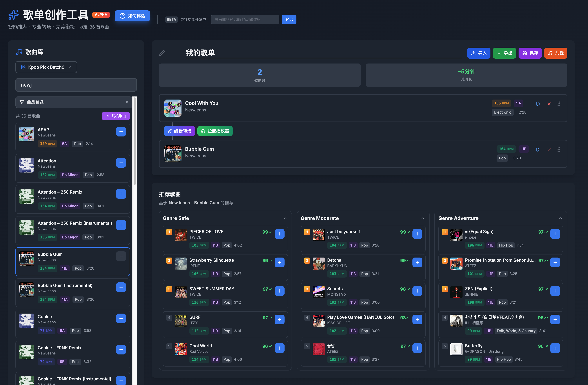The height and width of the screenshot is (385, 588).
Task: Add Bubble Gum (Instrumental) to playlist
Action: [x=121, y=287]
